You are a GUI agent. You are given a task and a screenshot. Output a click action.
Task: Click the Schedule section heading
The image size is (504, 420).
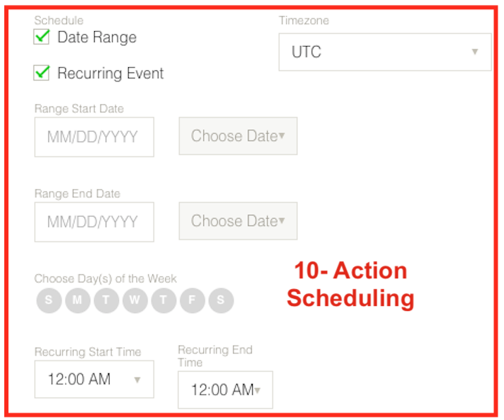(58, 21)
